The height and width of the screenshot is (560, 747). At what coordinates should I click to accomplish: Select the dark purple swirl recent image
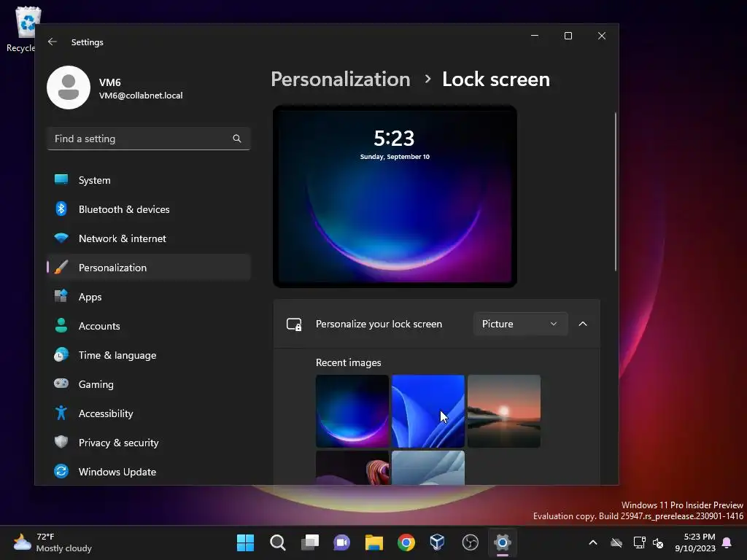tap(352, 467)
